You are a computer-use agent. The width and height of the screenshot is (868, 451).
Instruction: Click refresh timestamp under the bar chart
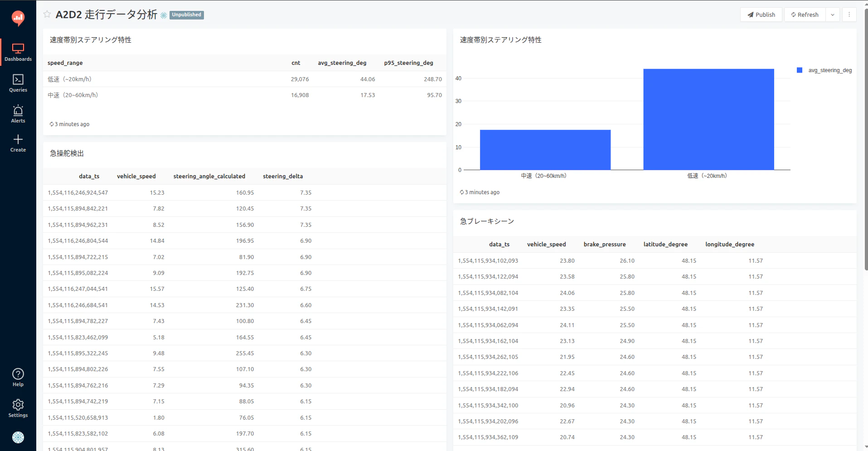pos(480,192)
